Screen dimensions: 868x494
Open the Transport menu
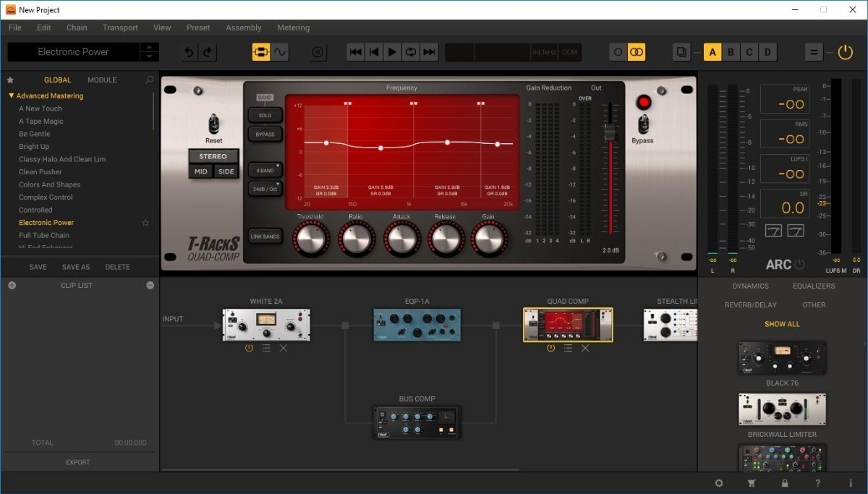(120, 27)
